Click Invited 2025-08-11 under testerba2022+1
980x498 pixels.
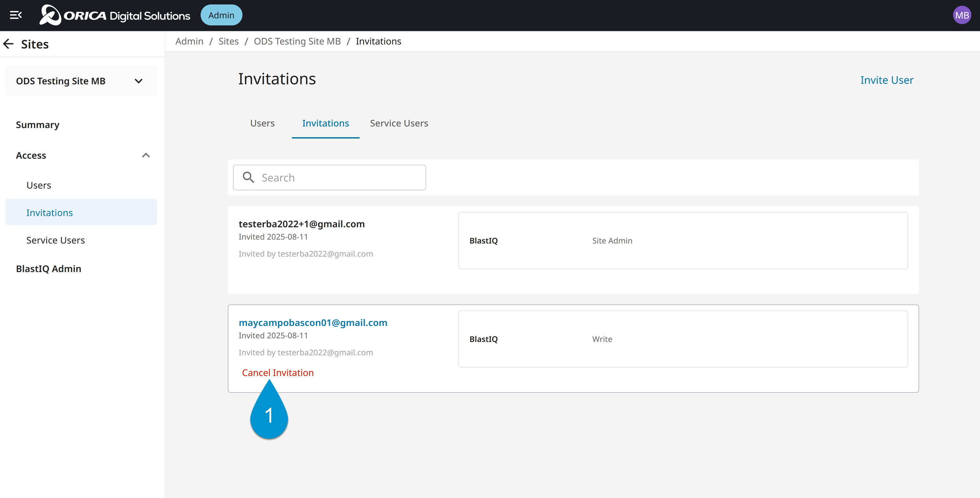pos(273,237)
